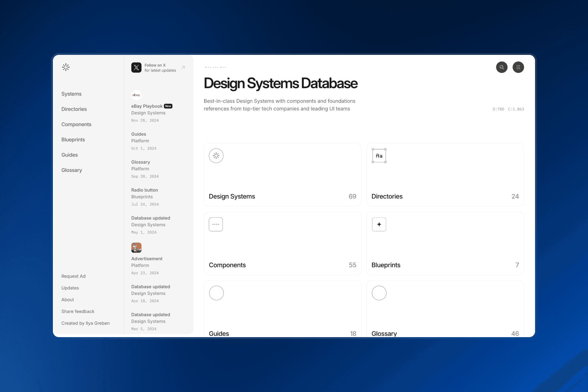Click the Request Ad link
This screenshot has height=392, width=588.
pyautogui.click(x=73, y=276)
